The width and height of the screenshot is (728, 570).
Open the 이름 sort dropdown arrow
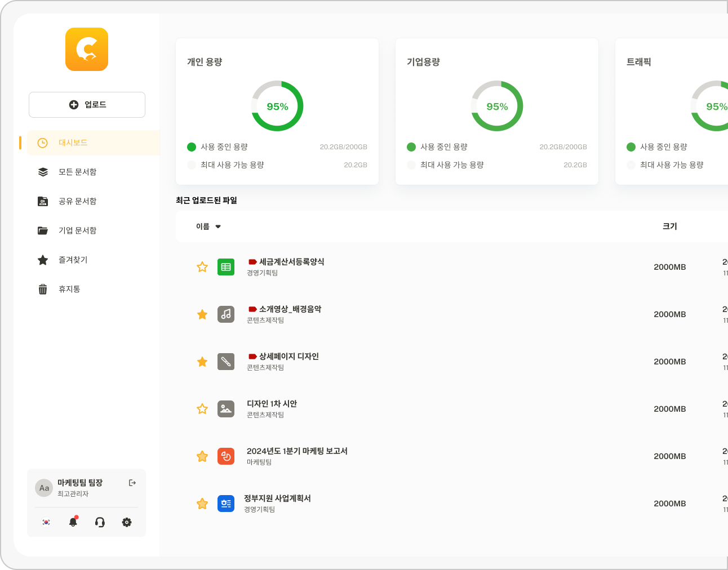click(218, 226)
